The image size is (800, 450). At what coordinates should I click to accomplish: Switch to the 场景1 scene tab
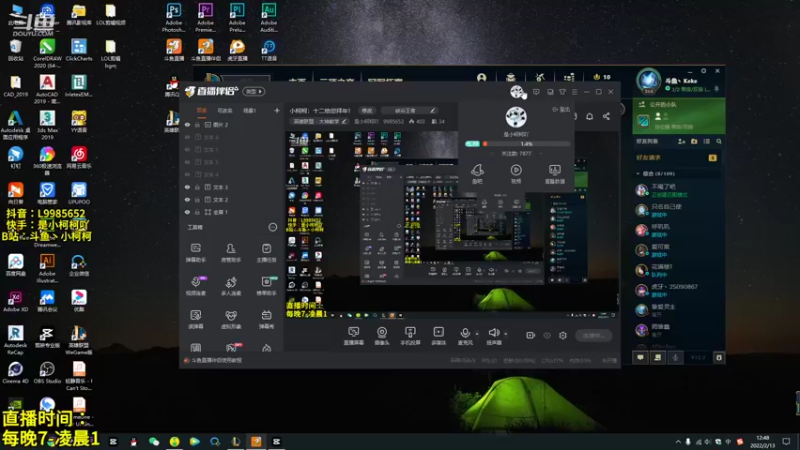(x=249, y=111)
